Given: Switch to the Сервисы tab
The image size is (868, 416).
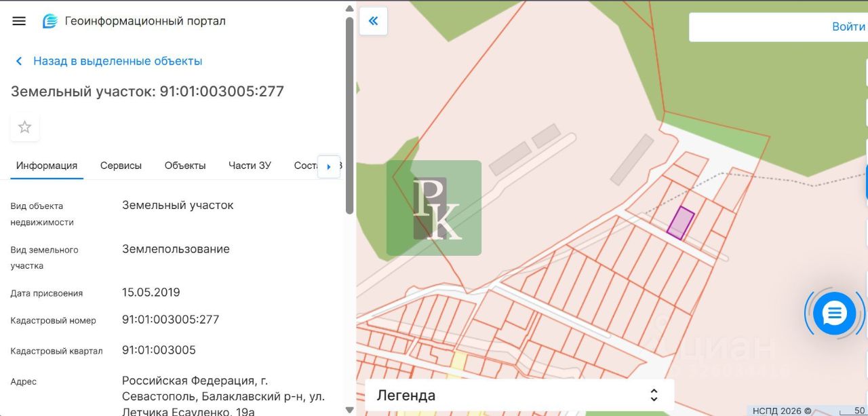Looking at the screenshot, I should tap(121, 166).
